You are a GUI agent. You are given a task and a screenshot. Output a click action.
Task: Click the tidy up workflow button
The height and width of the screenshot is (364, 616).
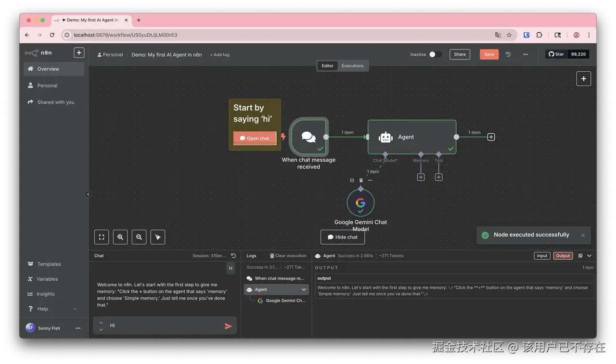click(158, 237)
